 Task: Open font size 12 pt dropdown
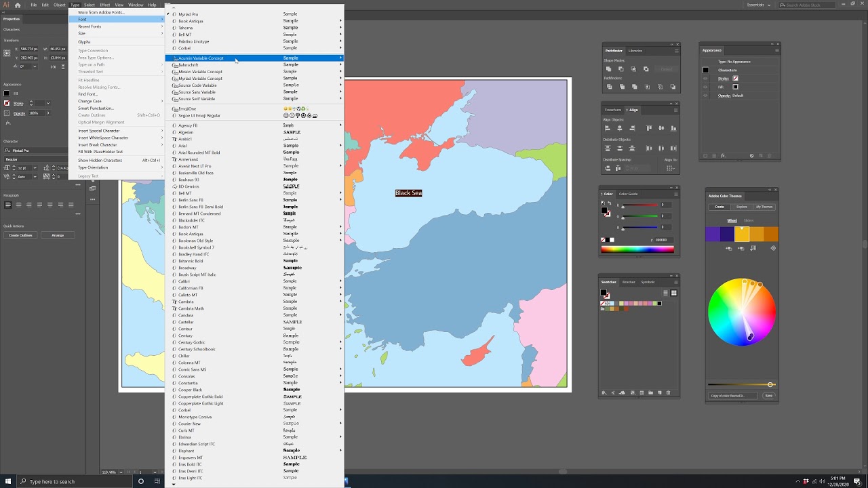point(35,168)
